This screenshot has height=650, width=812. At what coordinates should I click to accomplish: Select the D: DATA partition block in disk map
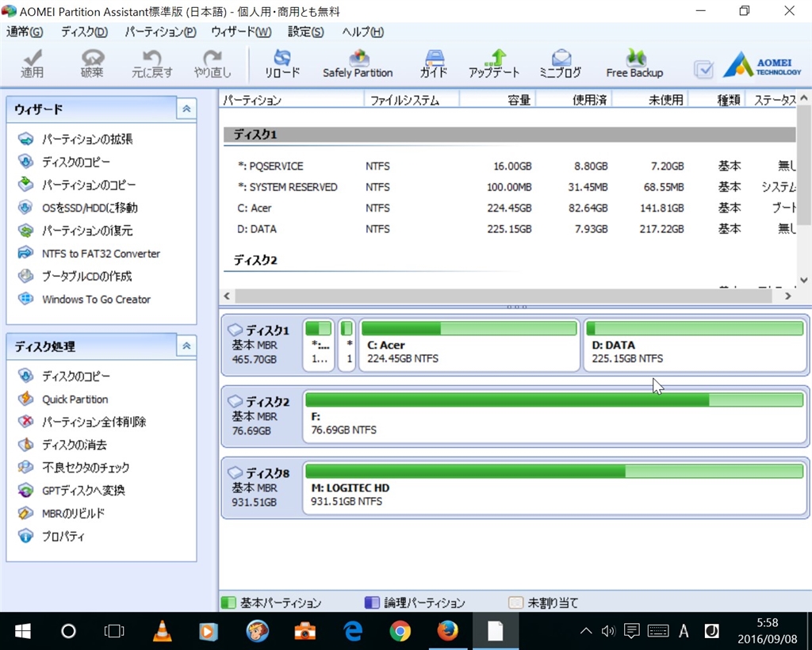pyautogui.click(x=695, y=345)
